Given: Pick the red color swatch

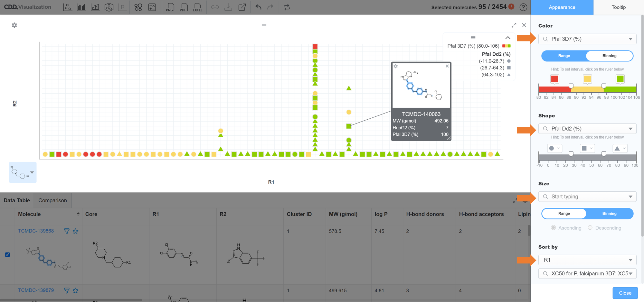Looking at the screenshot, I should click(x=554, y=79).
